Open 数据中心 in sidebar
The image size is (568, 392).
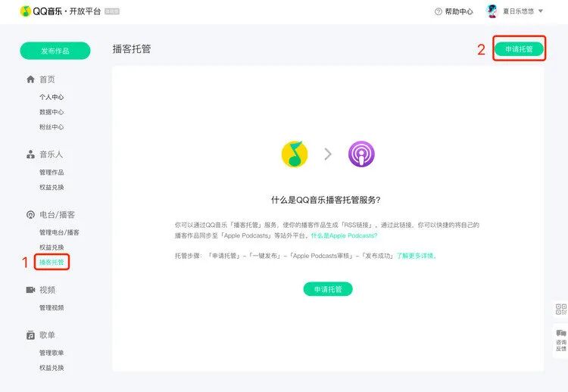(x=51, y=112)
